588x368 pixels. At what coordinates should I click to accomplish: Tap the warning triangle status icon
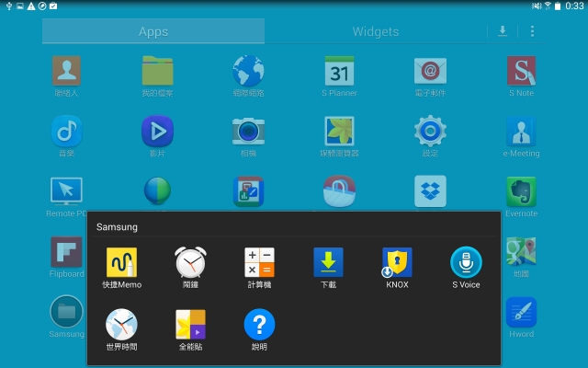click(x=31, y=6)
